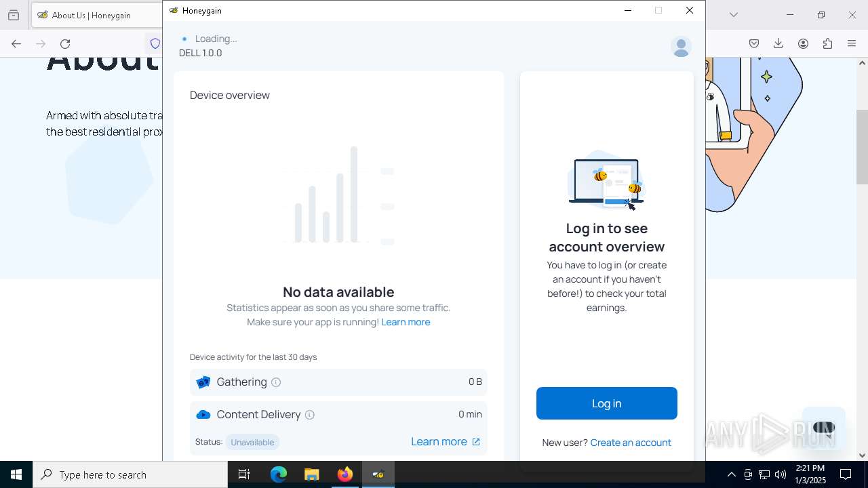Switch to Firefox from taskbar
868x488 pixels.
(x=345, y=474)
